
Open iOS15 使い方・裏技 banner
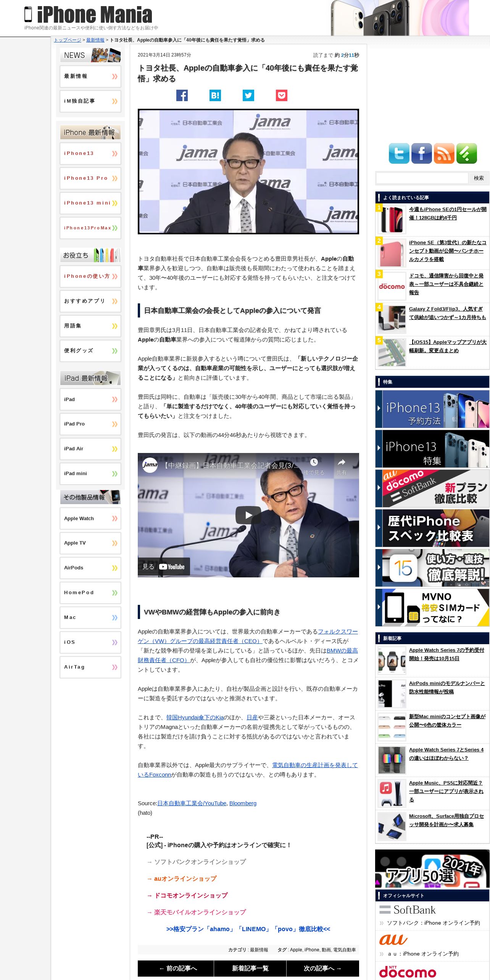(432, 568)
